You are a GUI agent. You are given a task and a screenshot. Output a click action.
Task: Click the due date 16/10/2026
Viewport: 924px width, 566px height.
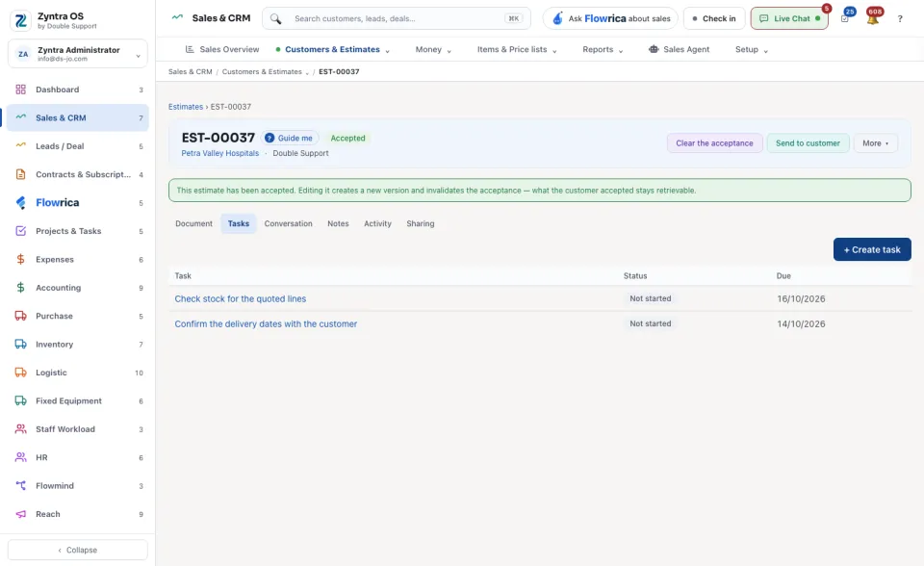[x=801, y=299]
